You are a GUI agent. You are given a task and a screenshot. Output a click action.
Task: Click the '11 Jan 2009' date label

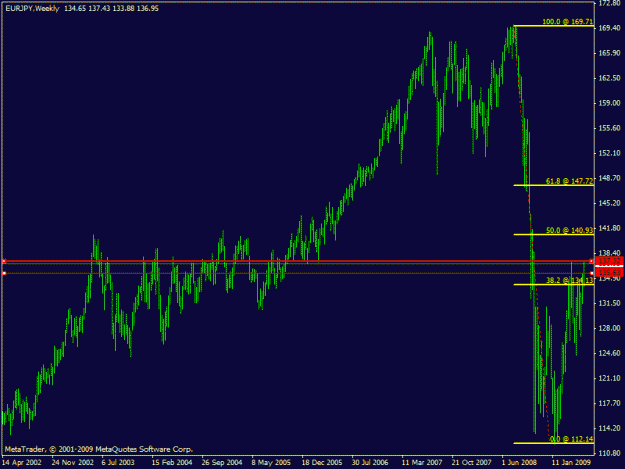(571, 463)
